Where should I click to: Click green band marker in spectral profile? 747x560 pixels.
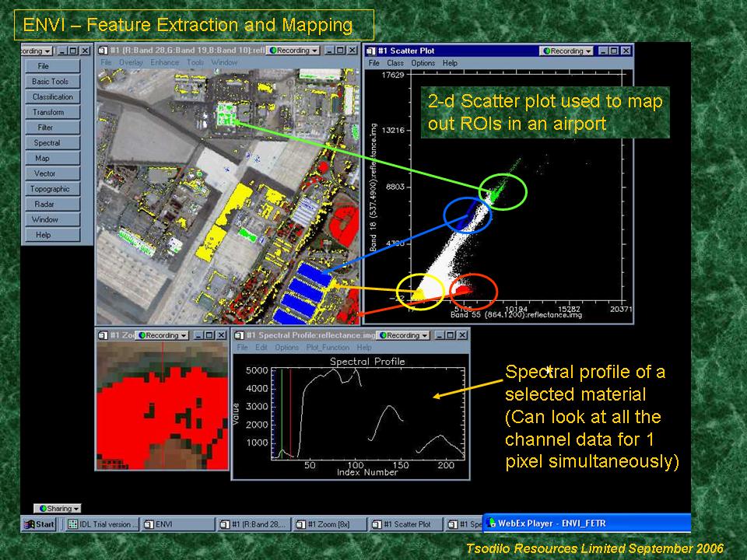pyautogui.click(x=282, y=414)
